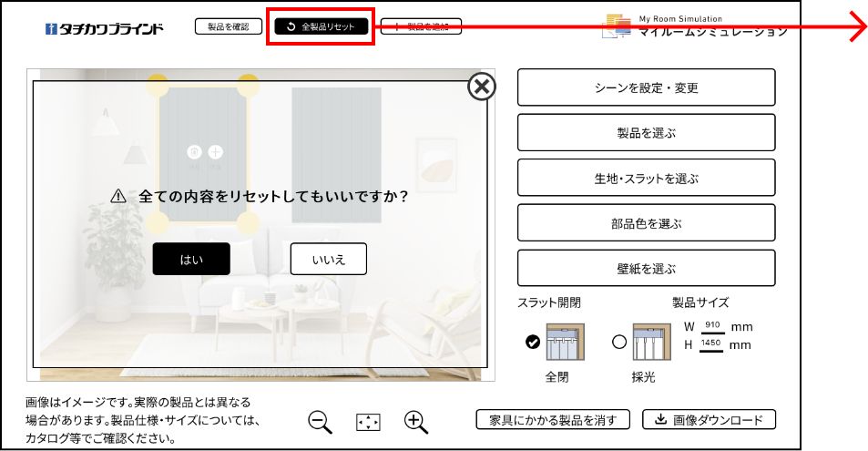Image resolution: width=868 pixels, height=451 pixels.
Task: Open シーンを設定・変更 menu
Action: coord(646,87)
